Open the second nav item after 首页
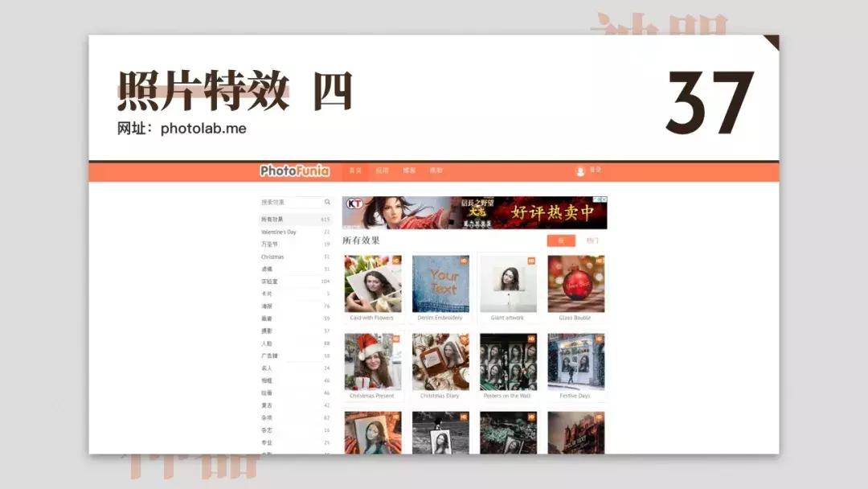The width and height of the screenshot is (868, 489). click(x=382, y=171)
